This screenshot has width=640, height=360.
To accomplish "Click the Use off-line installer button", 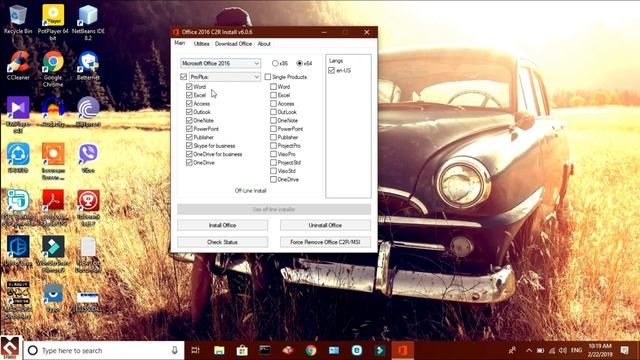I will [x=274, y=209].
